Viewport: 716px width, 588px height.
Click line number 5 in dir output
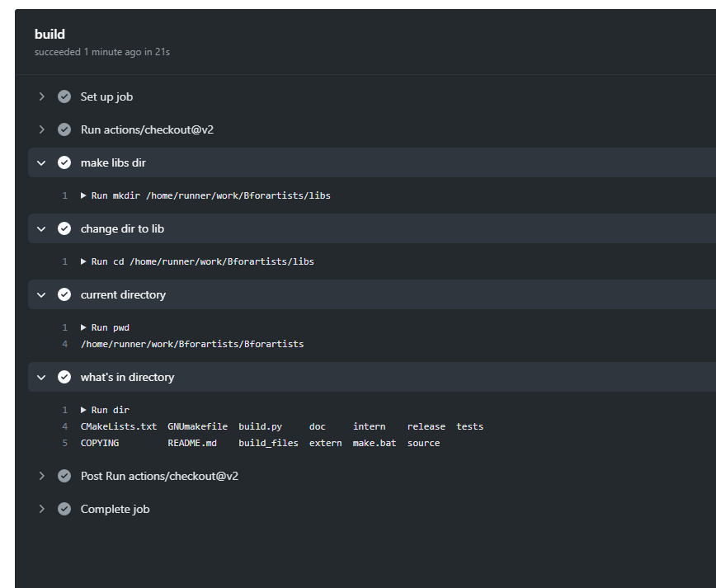pos(64,443)
